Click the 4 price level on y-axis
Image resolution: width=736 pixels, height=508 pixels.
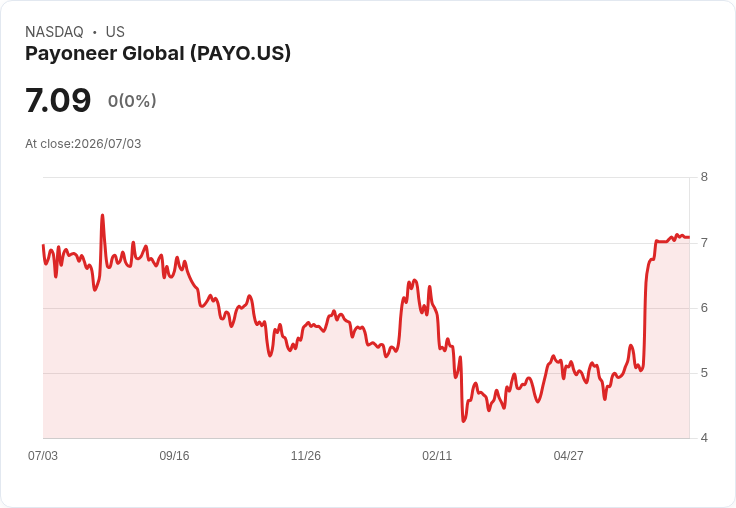pyautogui.click(x=704, y=438)
